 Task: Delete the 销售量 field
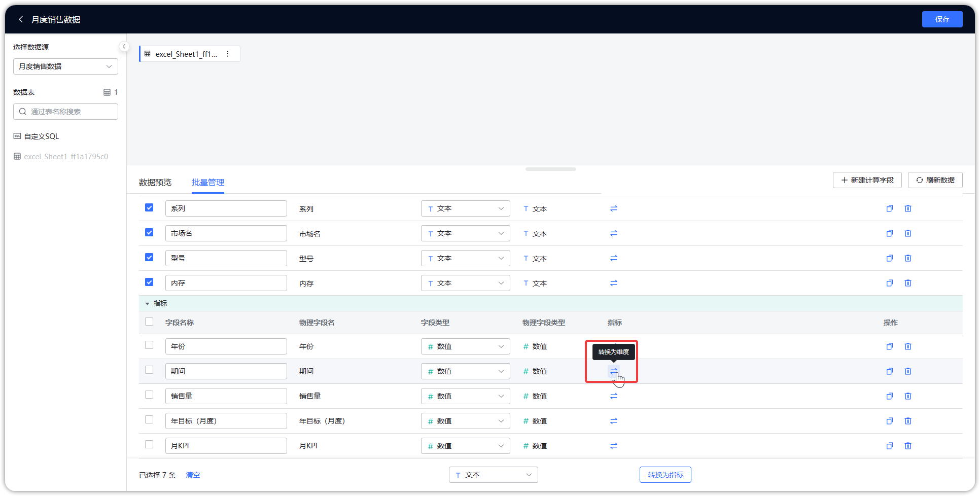(x=908, y=396)
